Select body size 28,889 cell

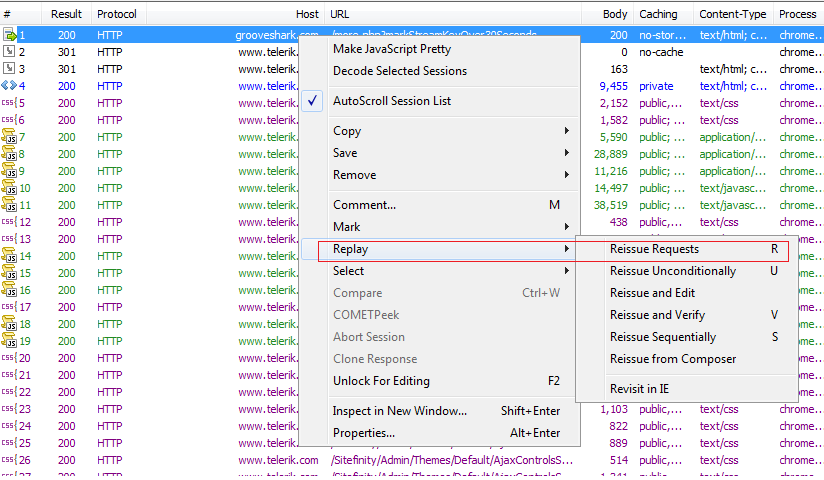coord(611,154)
